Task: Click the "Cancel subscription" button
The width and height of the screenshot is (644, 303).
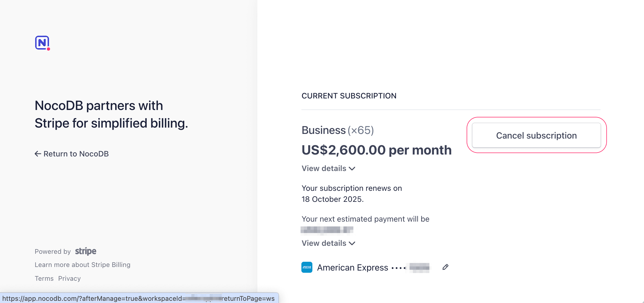Action: click(x=536, y=135)
